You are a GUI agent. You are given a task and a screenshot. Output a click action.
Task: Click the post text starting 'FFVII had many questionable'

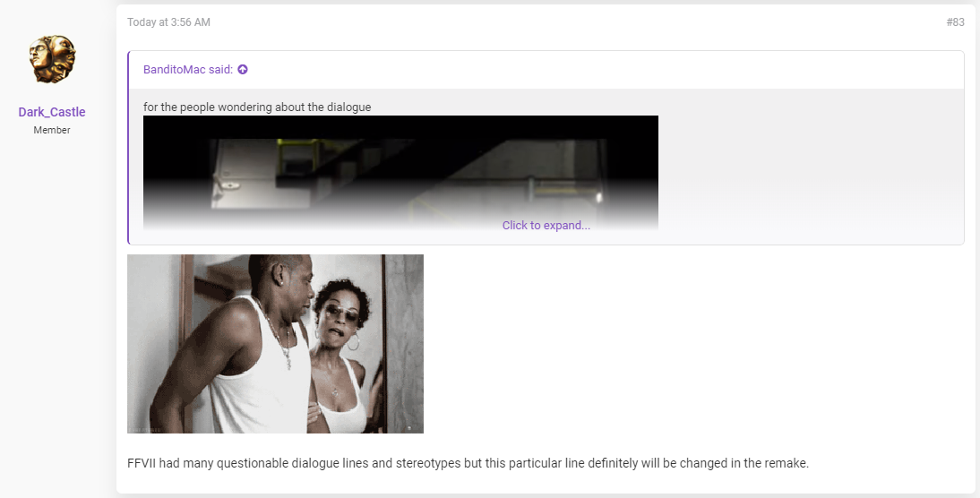pos(469,464)
